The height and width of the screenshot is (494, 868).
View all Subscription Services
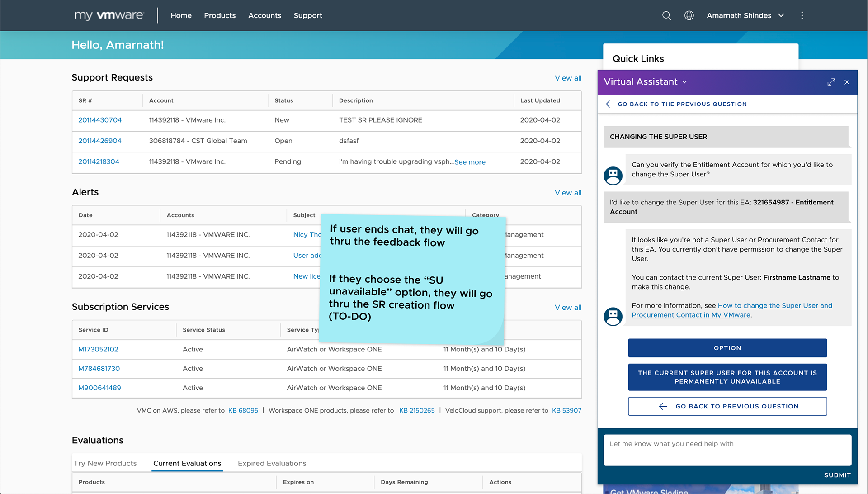(568, 307)
